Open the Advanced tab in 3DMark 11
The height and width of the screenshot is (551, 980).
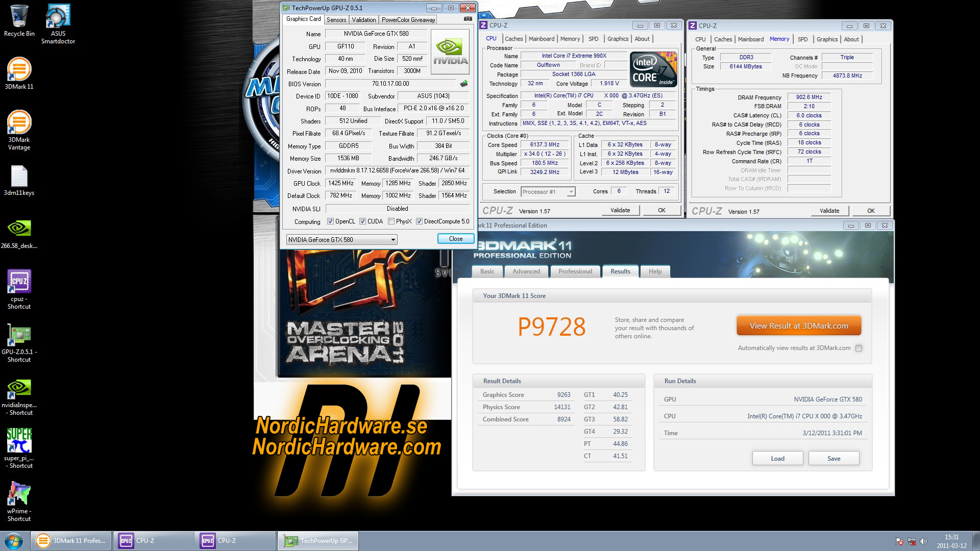(x=526, y=271)
